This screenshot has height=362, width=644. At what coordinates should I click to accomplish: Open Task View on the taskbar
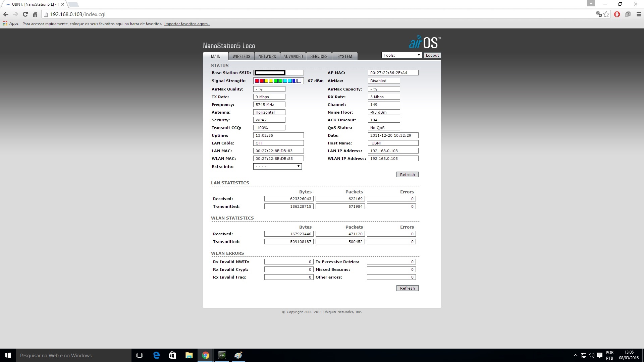point(140,355)
